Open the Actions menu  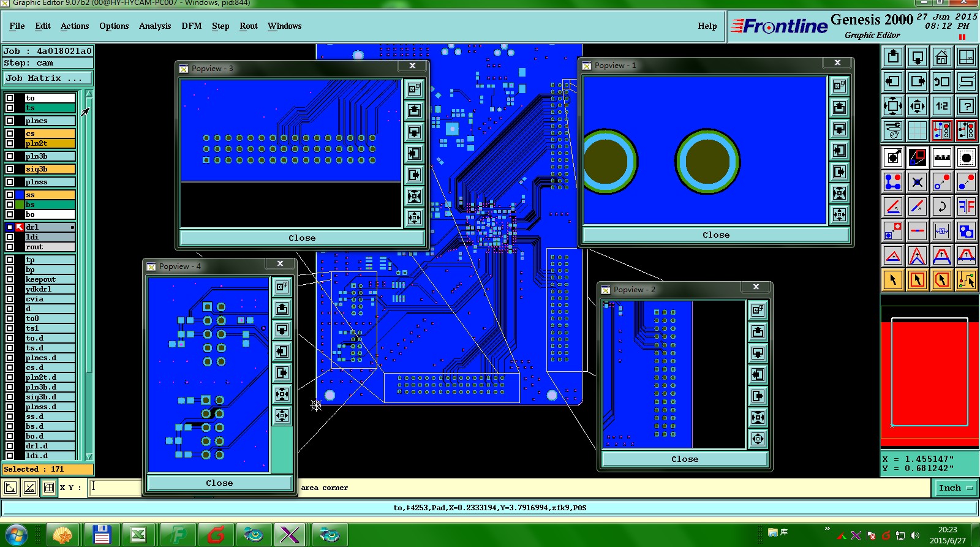coord(75,26)
